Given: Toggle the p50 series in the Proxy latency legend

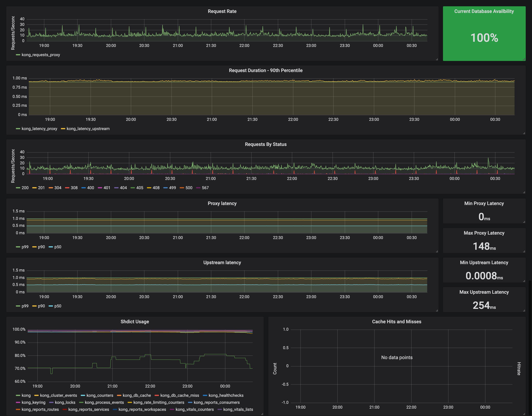Looking at the screenshot, I should pos(58,247).
